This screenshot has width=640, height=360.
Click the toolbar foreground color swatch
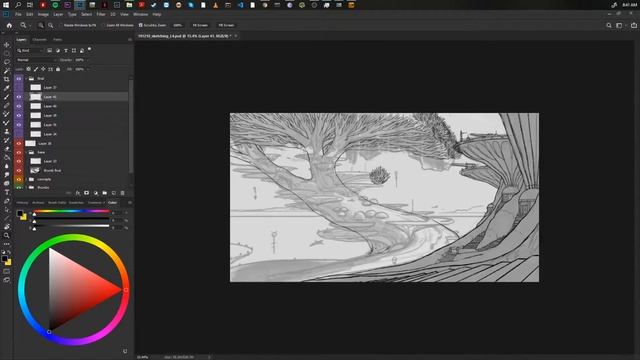point(4,258)
